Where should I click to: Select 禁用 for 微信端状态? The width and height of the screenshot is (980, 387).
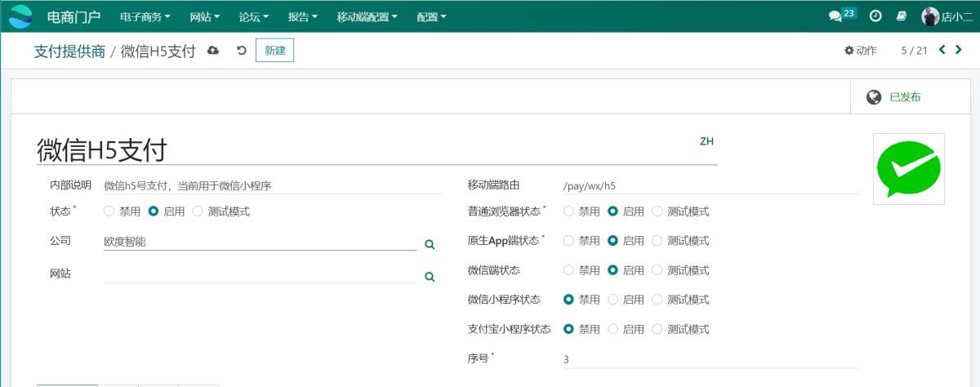[x=568, y=270]
